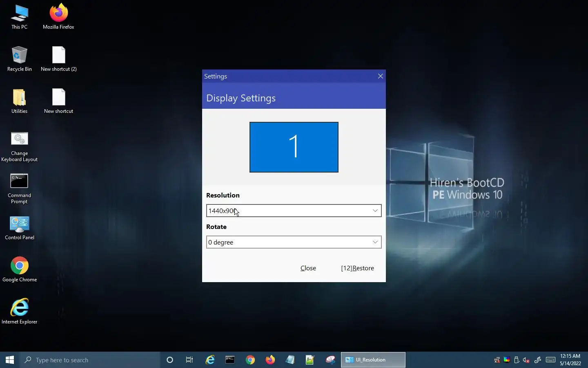Image resolution: width=588 pixels, height=368 pixels.
Task: Click the muted volume tray icon
Action: click(x=526, y=360)
